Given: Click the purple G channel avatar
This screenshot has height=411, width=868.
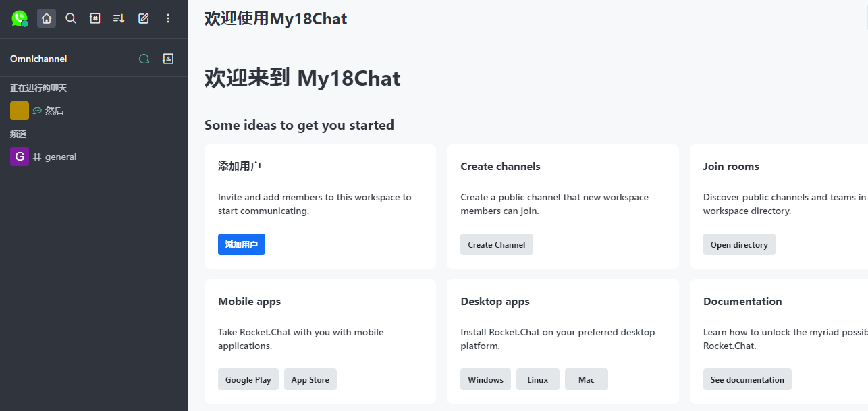Looking at the screenshot, I should point(20,157).
